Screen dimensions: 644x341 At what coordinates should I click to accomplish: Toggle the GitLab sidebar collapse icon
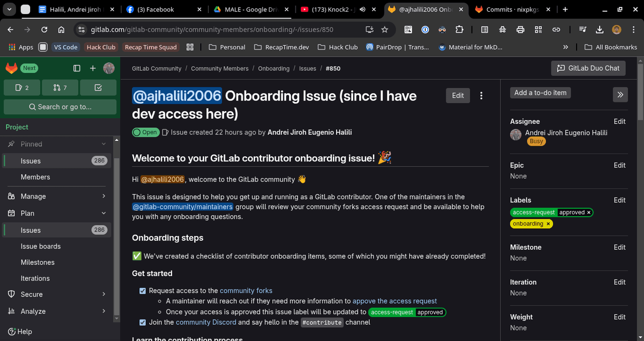tap(77, 68)
